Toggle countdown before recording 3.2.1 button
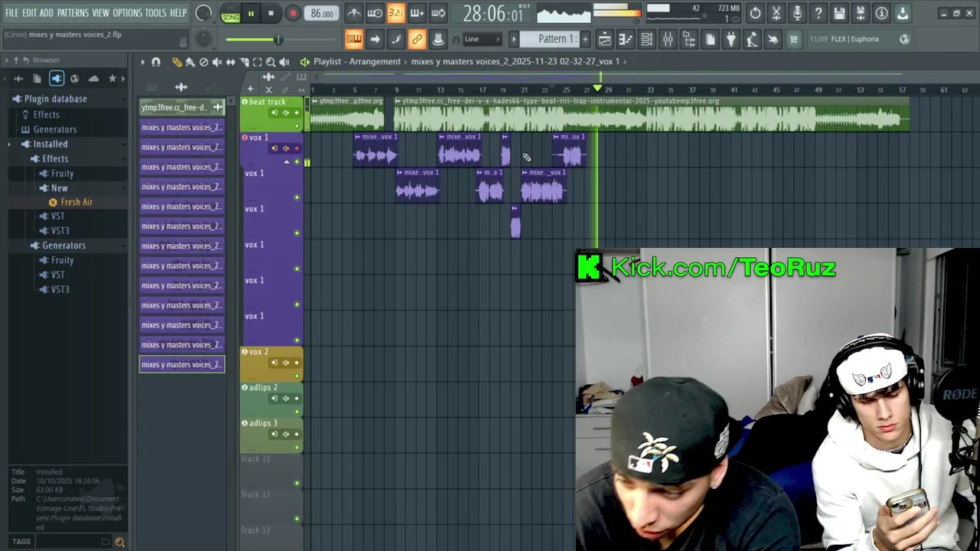Image resolution: width=980 pixels, height=551 pixels. click(396, 13)
